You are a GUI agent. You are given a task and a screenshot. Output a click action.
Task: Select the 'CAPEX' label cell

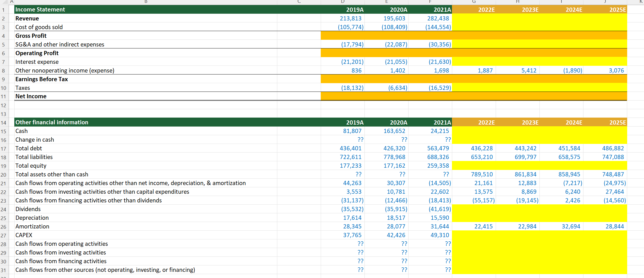pos(24,235)
